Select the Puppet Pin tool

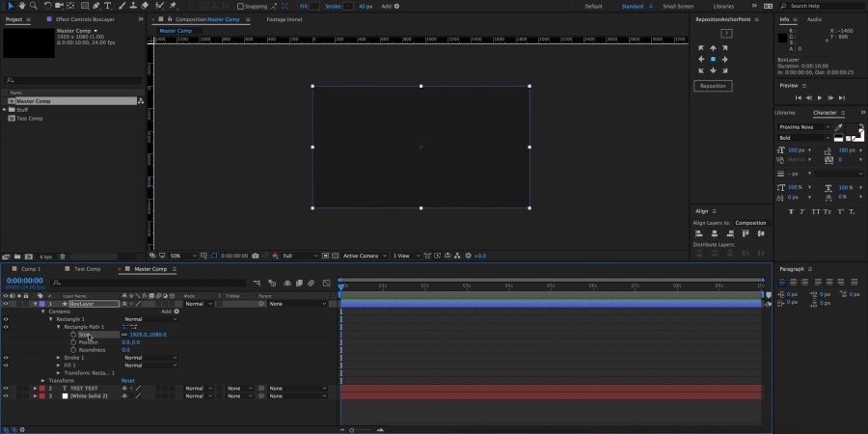pyautogui.click(x=174, y=6)
